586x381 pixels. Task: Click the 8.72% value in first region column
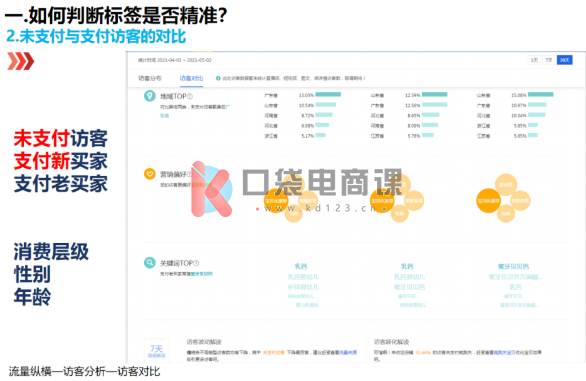point(308,116)
